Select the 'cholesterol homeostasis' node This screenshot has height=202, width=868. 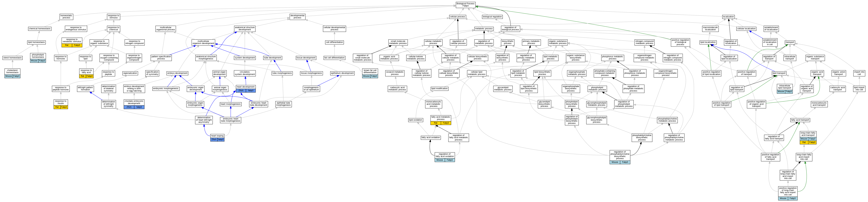point(12,73)
